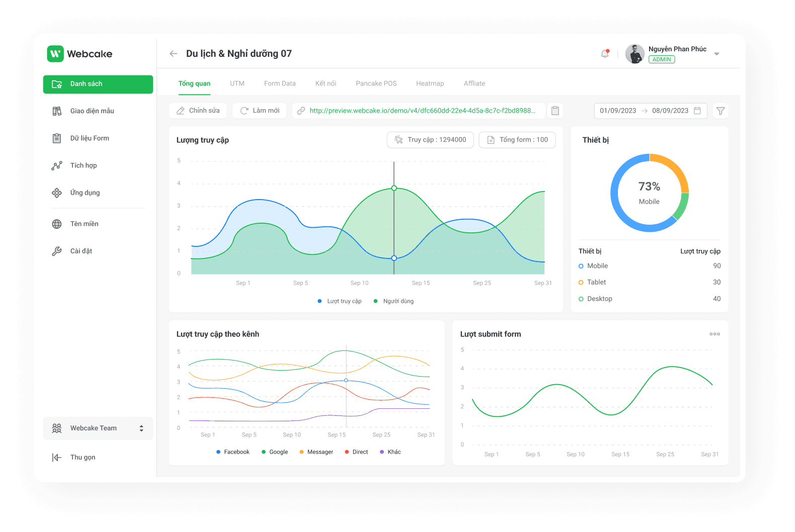Click the Tên miền globe icon
The height and width of the screenshot is (532, 795).
[x=57, y=224]
